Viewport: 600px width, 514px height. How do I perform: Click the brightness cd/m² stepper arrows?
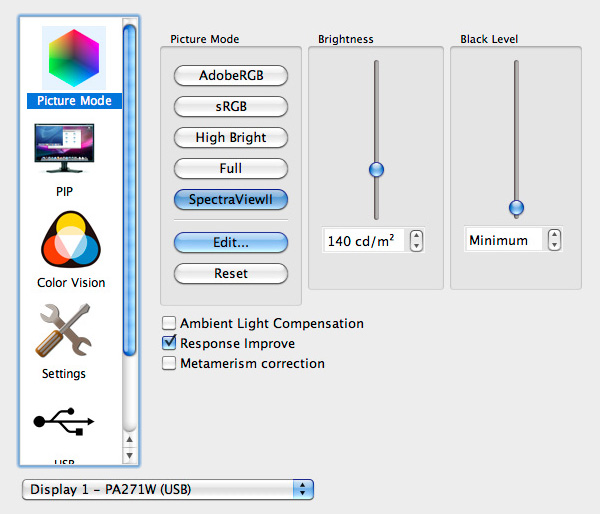click(x=417, y=241)
